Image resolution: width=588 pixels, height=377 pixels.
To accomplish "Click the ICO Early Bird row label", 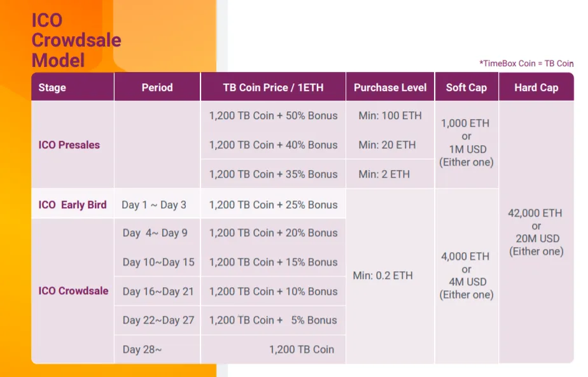I will (73, 205).
